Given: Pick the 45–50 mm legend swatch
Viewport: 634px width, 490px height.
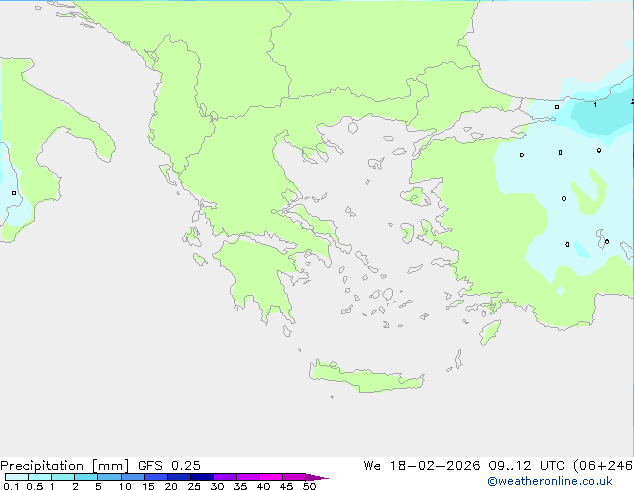Looking at the screenshot, I should (x=294, y=477).
